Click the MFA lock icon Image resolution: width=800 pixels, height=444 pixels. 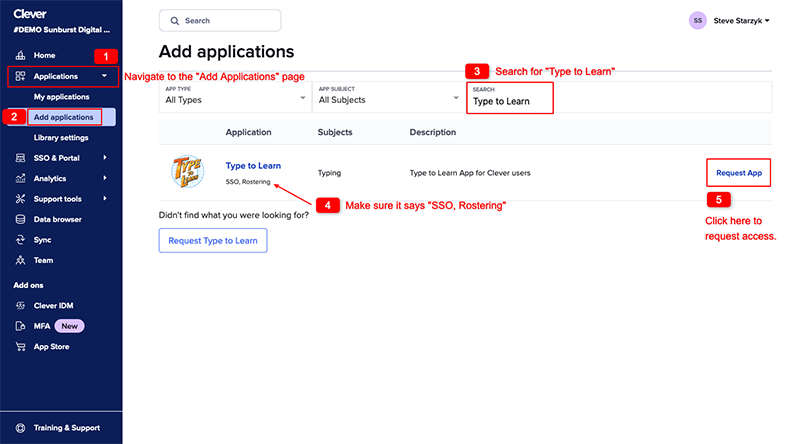20,326
